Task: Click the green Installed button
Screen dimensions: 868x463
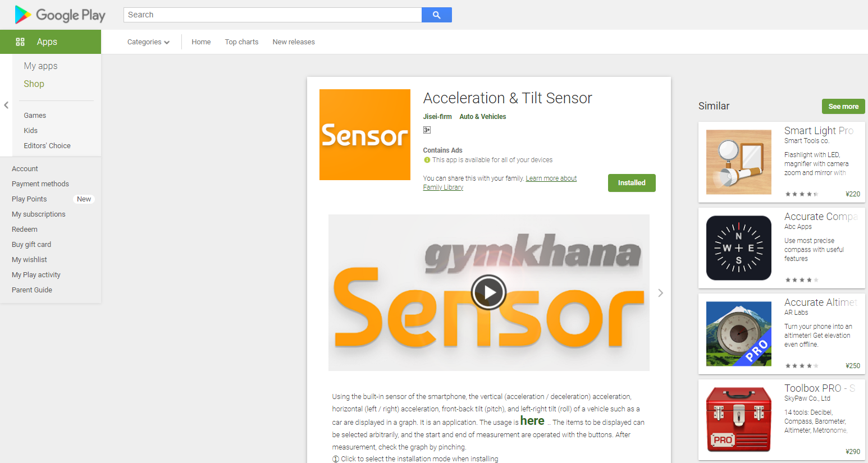Action: point(632,183)
